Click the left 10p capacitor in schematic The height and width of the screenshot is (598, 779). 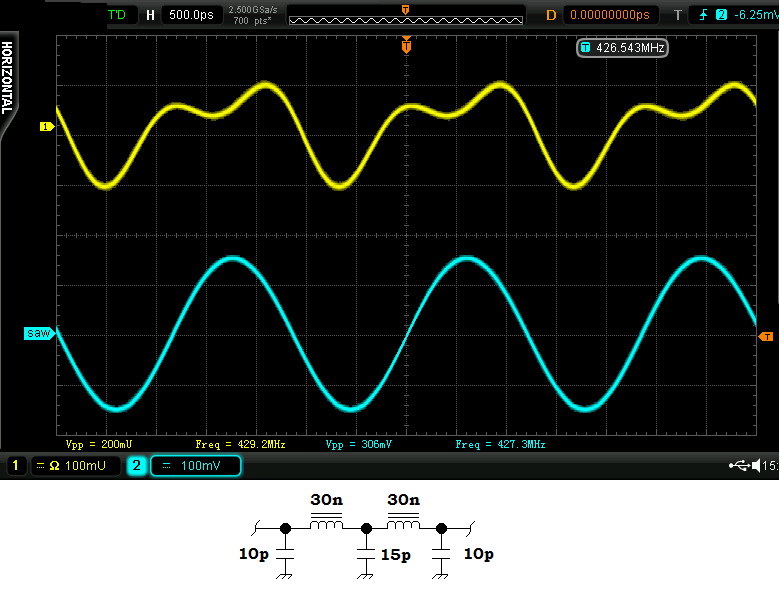pyautogui.click(x=285, y=554)
